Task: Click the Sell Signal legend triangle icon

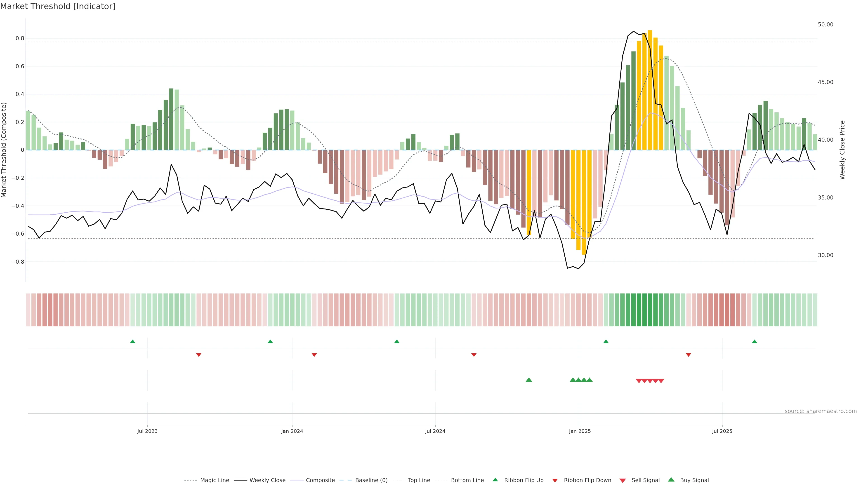Action: (623, 481)
